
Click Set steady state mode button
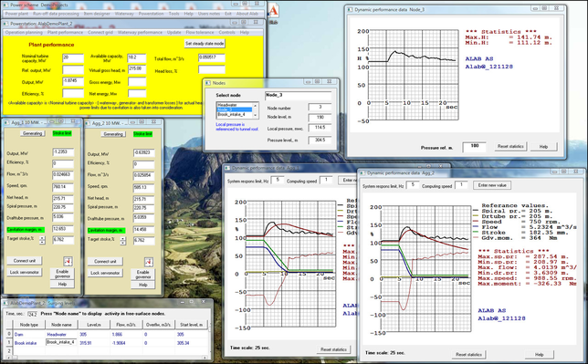205,44
